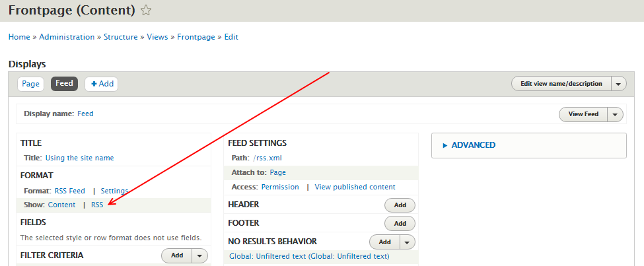Switch to the Page display tab
Image resolution: width=644 pixels, height=266 pixels.
click(31, 84)
